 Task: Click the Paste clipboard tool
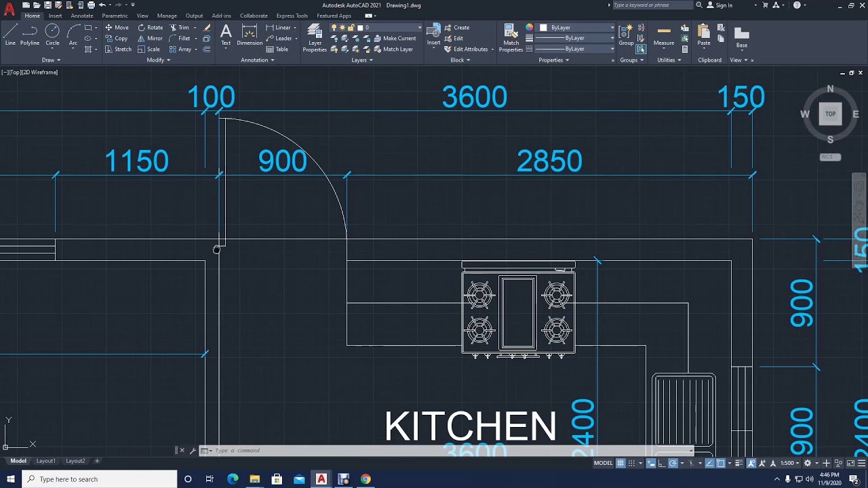(x=704, y=35)
